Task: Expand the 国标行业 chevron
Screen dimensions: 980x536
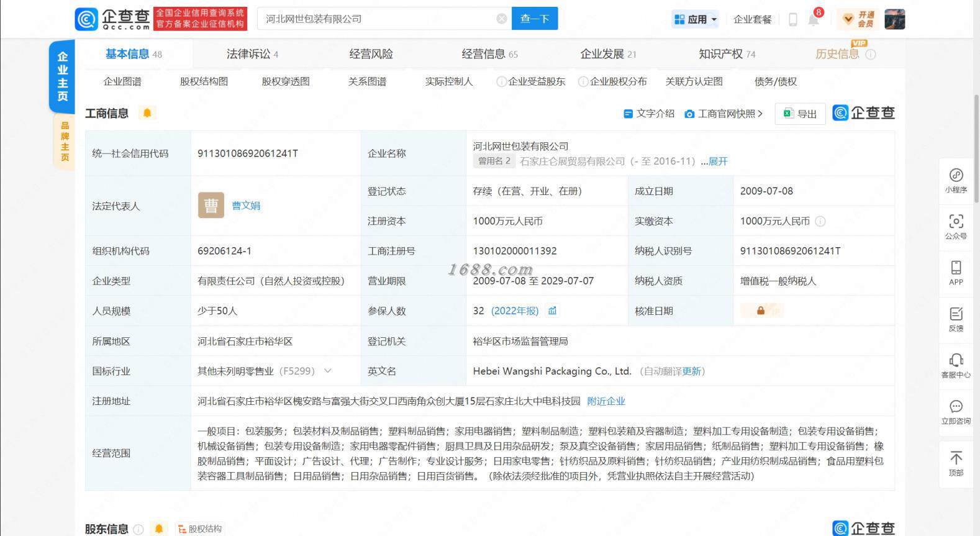Action: (328, 371)
